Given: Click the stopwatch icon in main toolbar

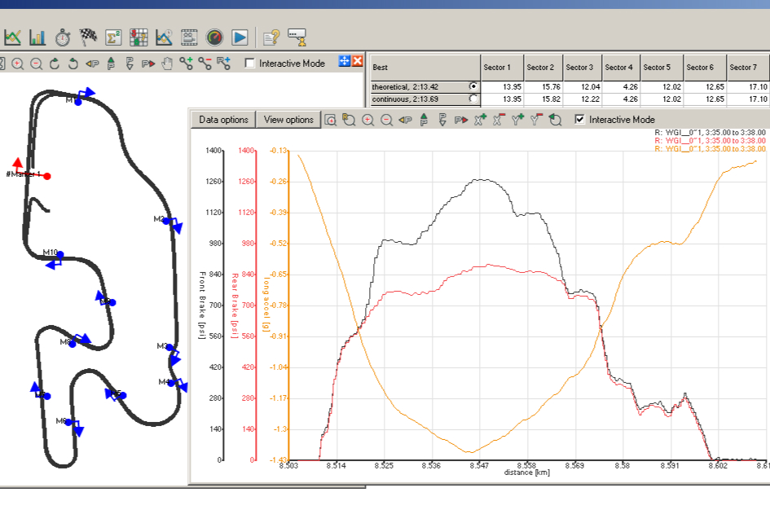Looking at the screenshot, I should pos(63,37).
